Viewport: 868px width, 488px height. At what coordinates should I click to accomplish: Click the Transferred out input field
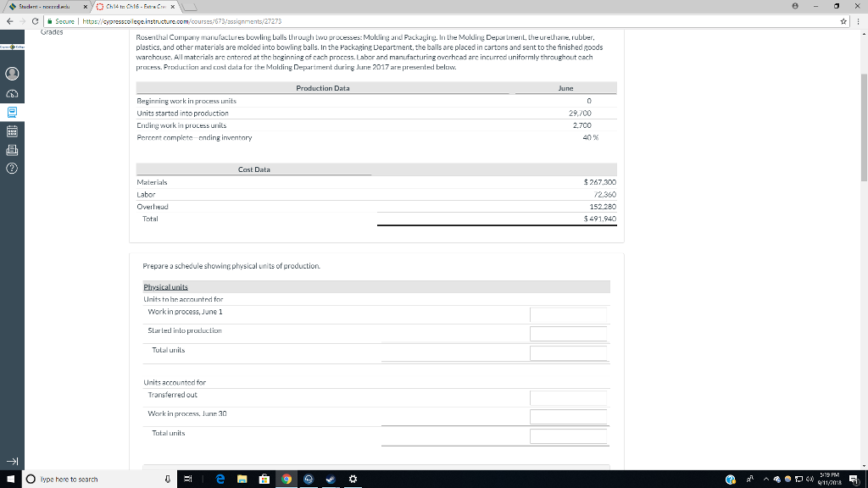point(570,396)
